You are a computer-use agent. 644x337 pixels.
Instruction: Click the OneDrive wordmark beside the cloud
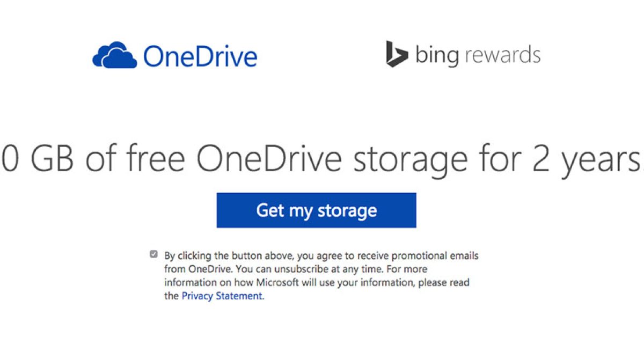(200, 56)
